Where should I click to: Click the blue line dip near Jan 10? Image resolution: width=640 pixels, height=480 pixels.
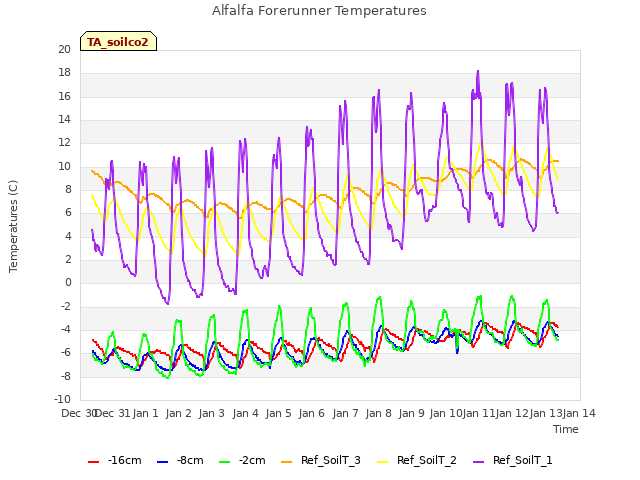click(457, 352)
